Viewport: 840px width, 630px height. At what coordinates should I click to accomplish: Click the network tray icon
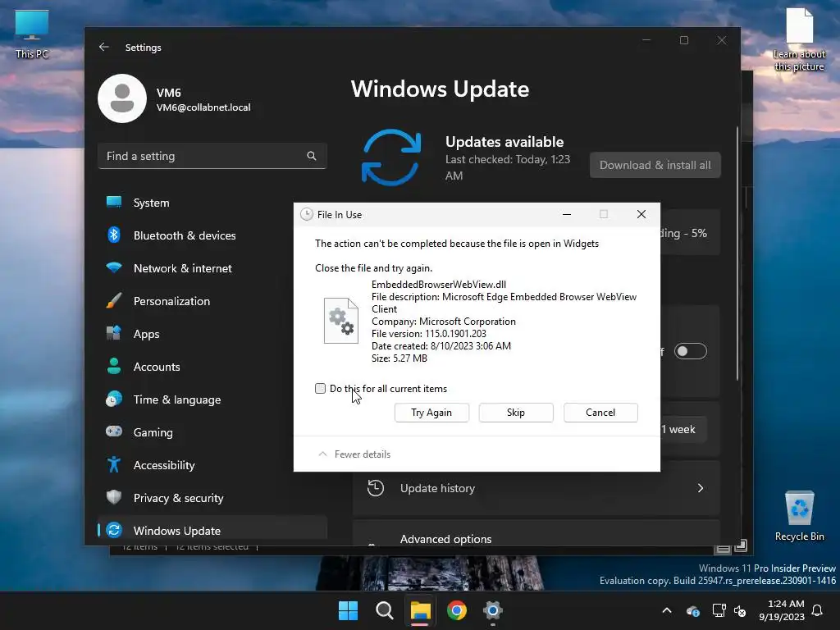click(719, 610)
